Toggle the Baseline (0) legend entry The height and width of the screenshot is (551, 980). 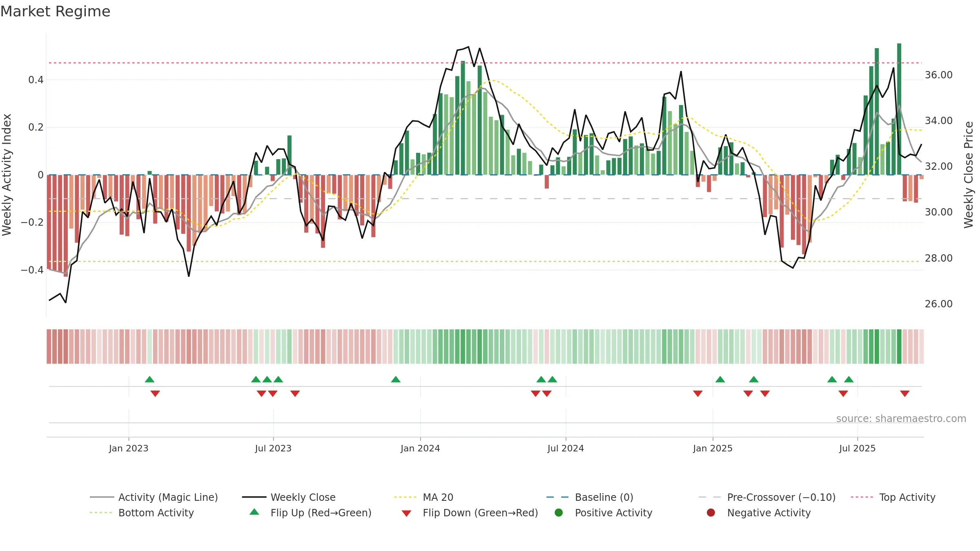pos(590,497)
